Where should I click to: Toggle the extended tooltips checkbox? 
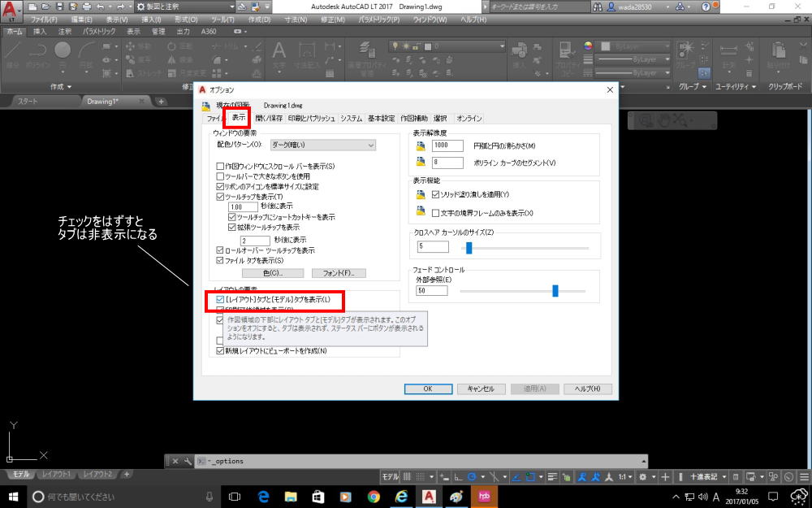[x=232, y=227]
